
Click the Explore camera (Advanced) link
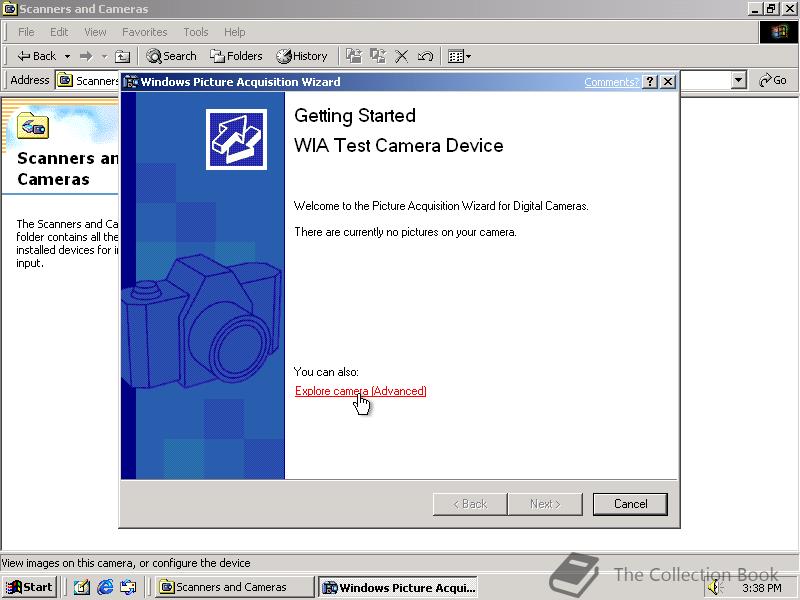click(359, 391)
